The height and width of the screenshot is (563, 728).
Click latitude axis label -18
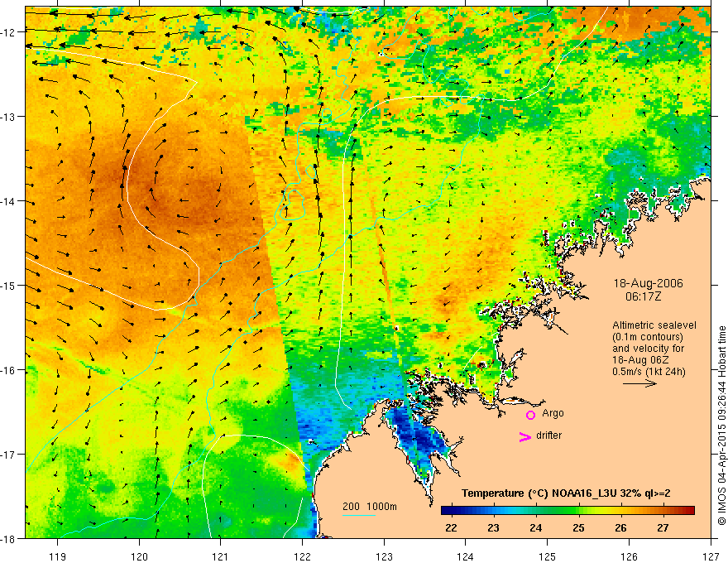click(x=9, y=538)
